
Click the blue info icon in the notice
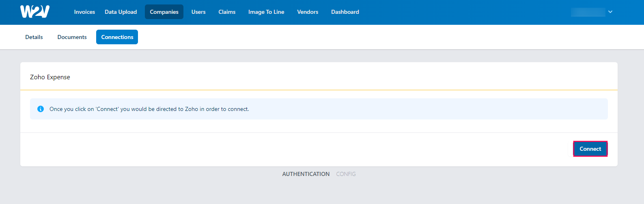pos(41,109)
